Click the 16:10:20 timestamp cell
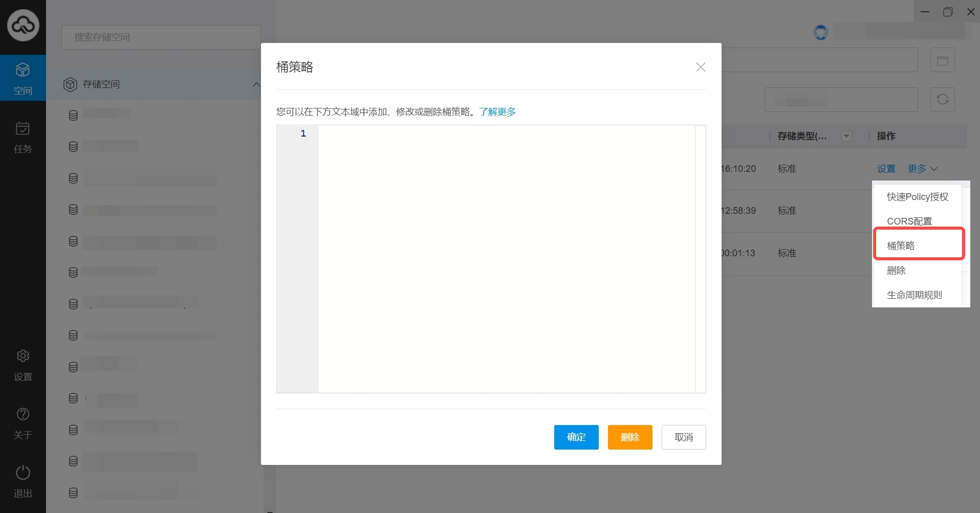 click(738, 169)
